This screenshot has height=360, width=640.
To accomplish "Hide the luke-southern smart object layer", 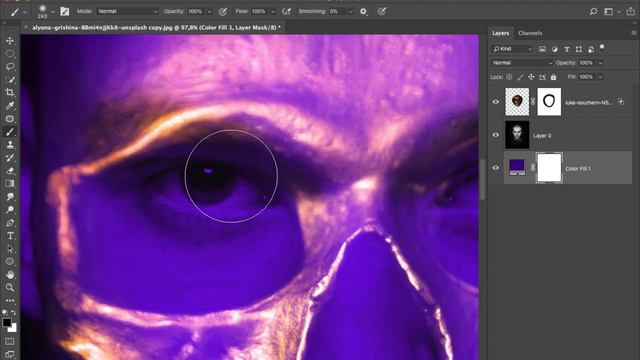I will [496, 102].
